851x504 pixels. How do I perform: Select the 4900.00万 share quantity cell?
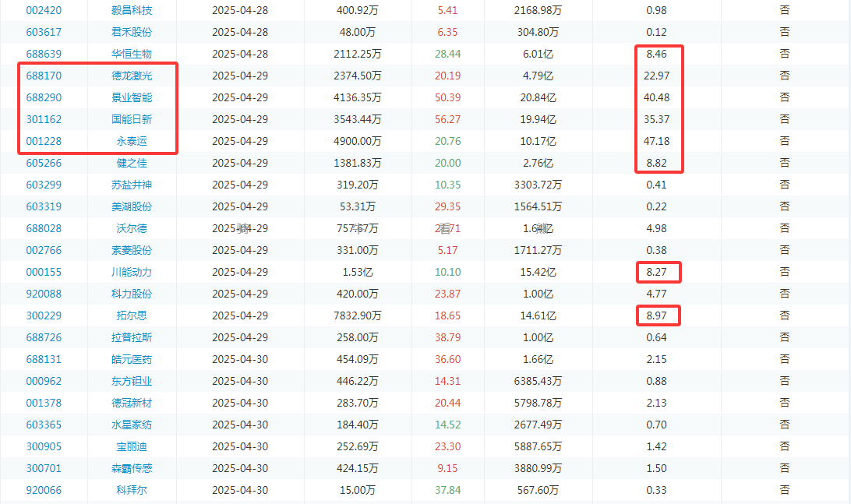point(358,141)
